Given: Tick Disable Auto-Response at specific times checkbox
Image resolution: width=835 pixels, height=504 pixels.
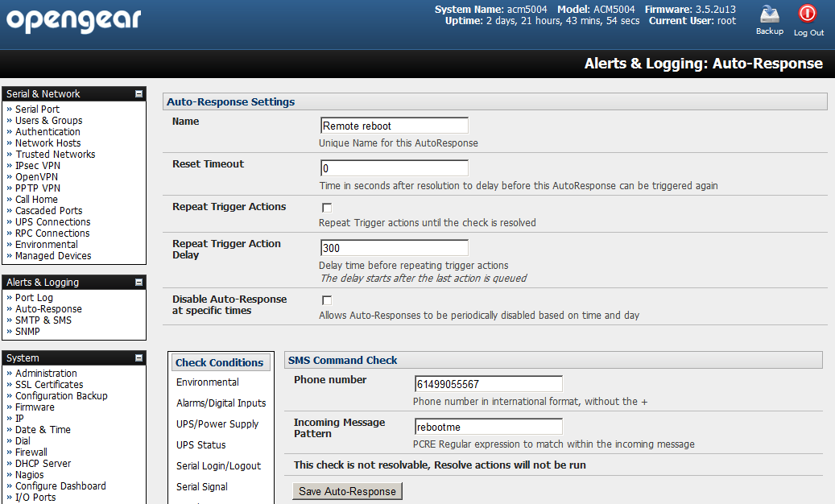Looking at the screenshot, I should [327, 300].
